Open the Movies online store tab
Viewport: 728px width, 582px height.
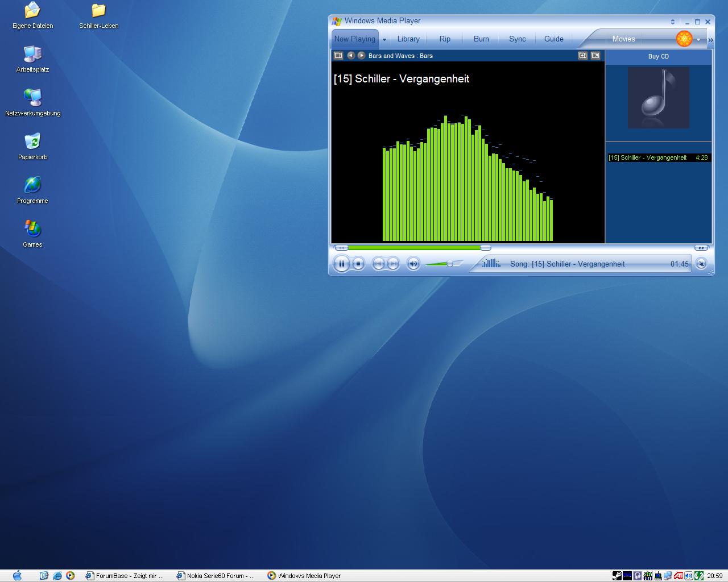click(x=623, y=39)
